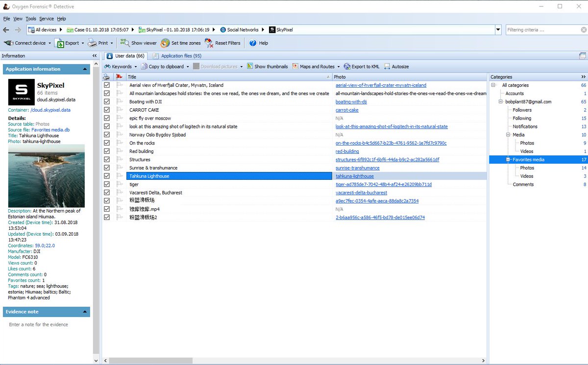Open the Connect device dropdown arrow
The height and width of the screenshot is (365, 588).
pos(49,43)
